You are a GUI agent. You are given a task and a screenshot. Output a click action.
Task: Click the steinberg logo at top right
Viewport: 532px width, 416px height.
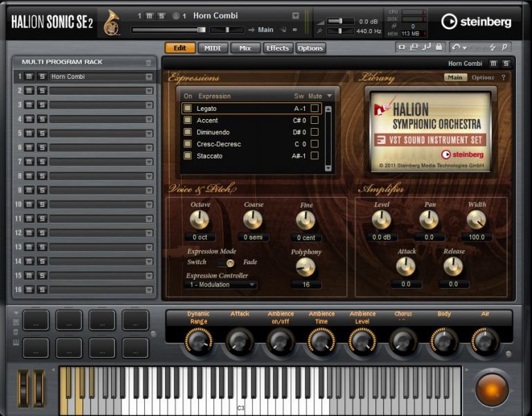coord(476,21)
